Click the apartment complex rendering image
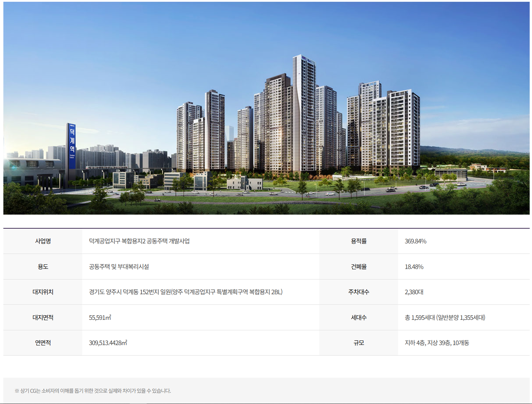Image resolution: width=532 pixels, height=404 pixels. 266,108
